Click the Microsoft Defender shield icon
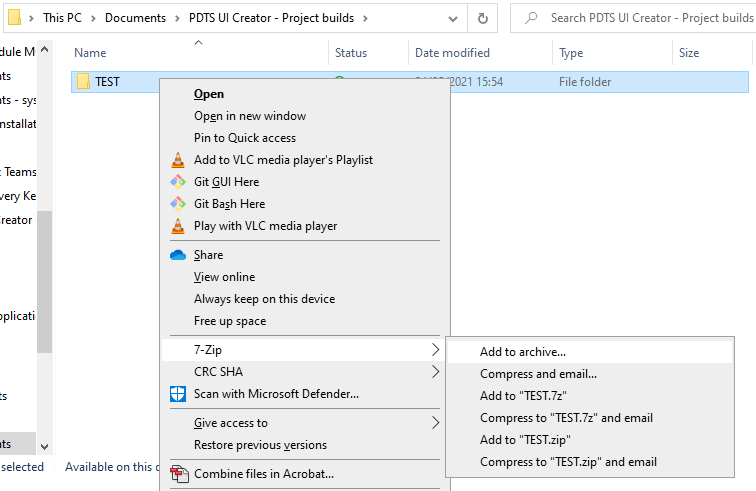 178,394
